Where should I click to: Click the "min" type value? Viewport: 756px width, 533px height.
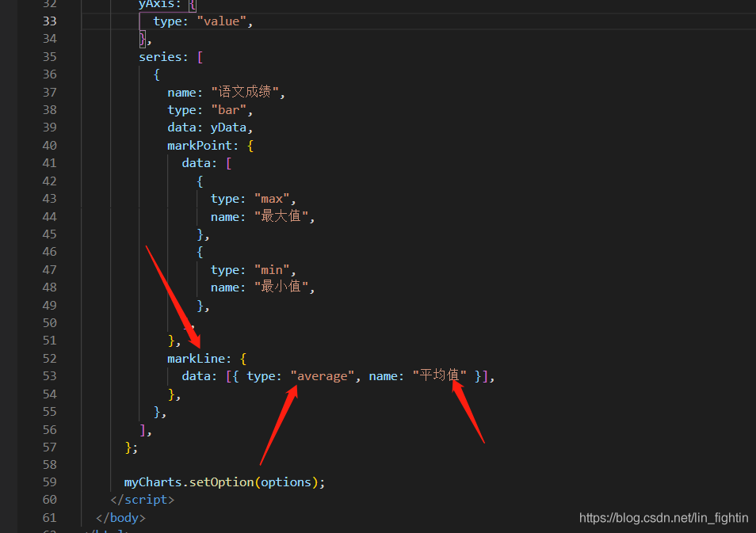tap(272, 270)
